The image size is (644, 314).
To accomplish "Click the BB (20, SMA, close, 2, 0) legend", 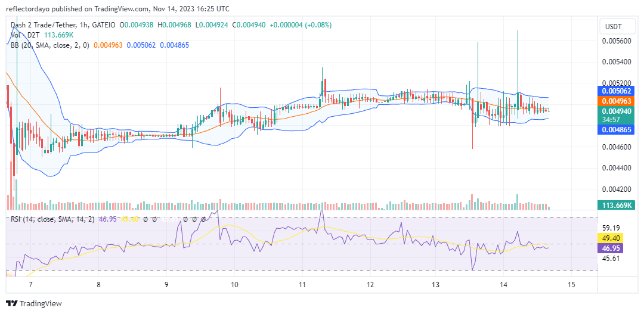I will (x=49, y=45).
